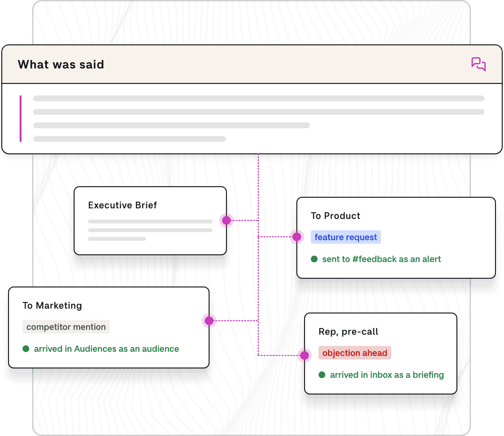This screenshot has height=436, width=504.
Task: Select the "To Marketing" card title
Action: [x=52, y=305]
